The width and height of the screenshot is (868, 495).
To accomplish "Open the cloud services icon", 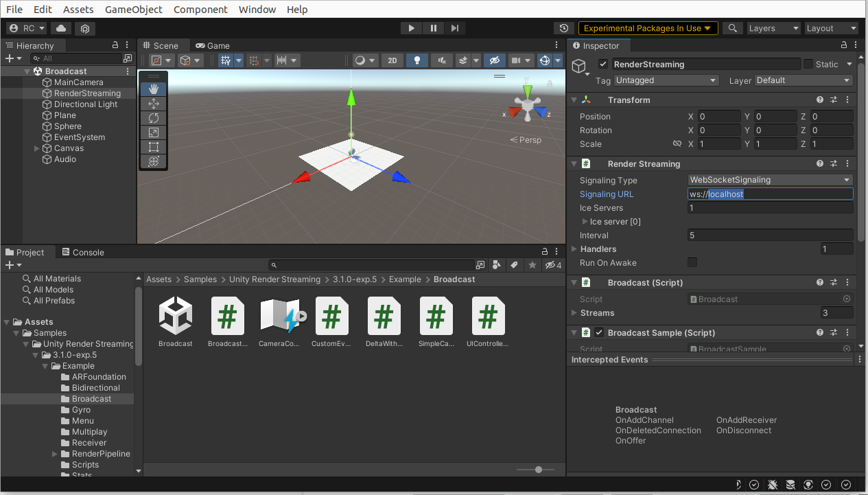I will 62,28.
